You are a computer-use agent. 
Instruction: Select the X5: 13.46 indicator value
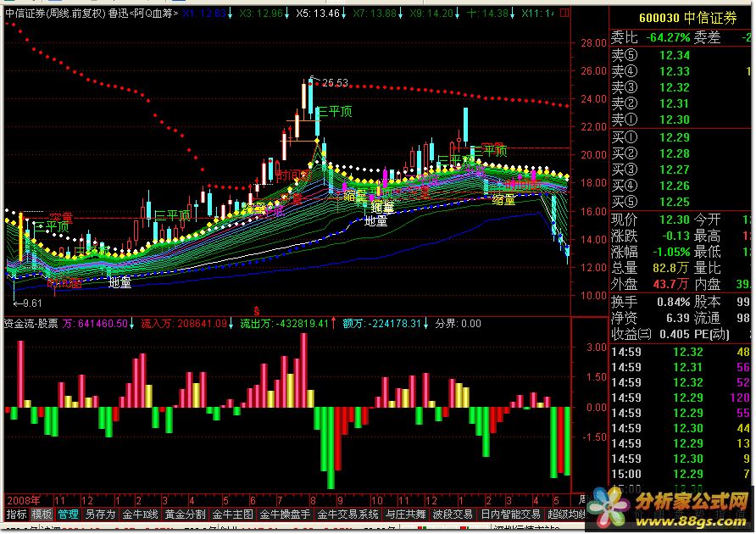[x=320, y=13]
